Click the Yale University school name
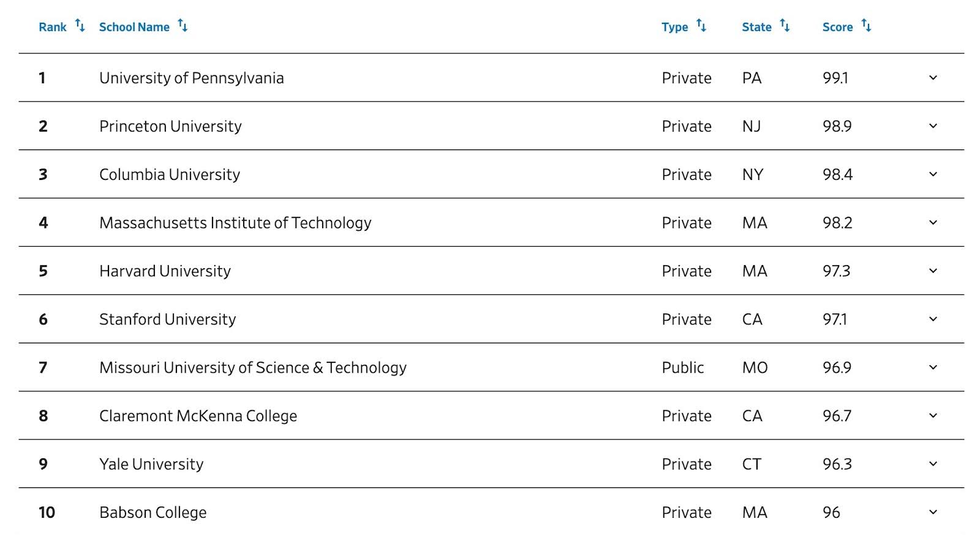Viewport: 980px width, 535px height. [151, 464]
